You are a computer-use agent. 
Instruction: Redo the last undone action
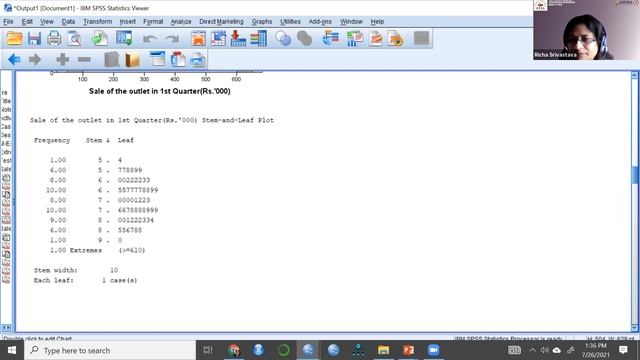pyautogui.click(x=172, y=39)
